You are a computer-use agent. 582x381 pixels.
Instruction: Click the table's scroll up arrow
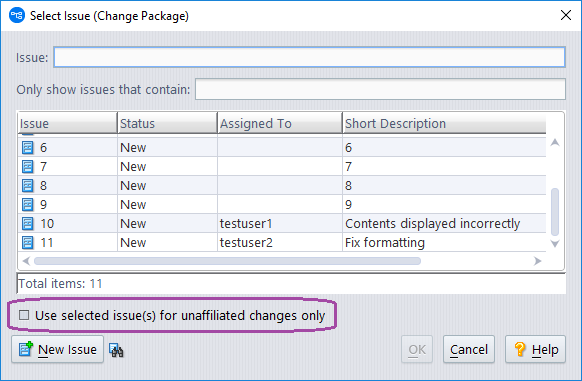pos(555,143)
